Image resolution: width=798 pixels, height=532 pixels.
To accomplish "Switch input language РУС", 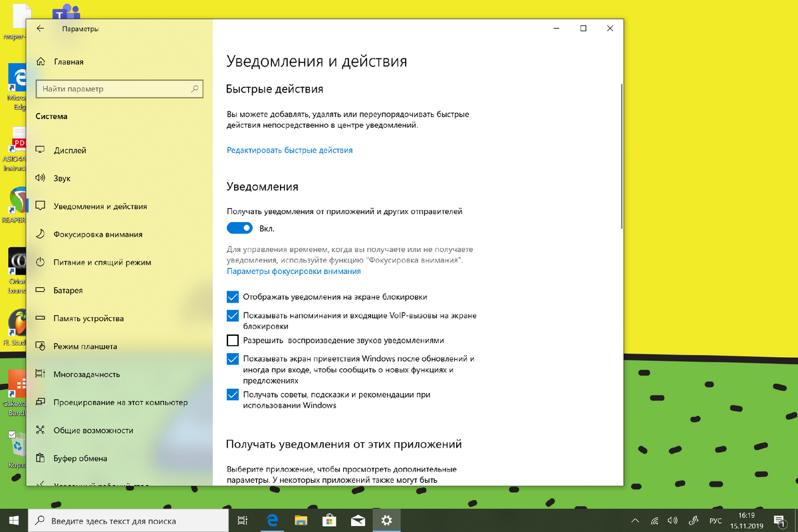I will point(716,521).
